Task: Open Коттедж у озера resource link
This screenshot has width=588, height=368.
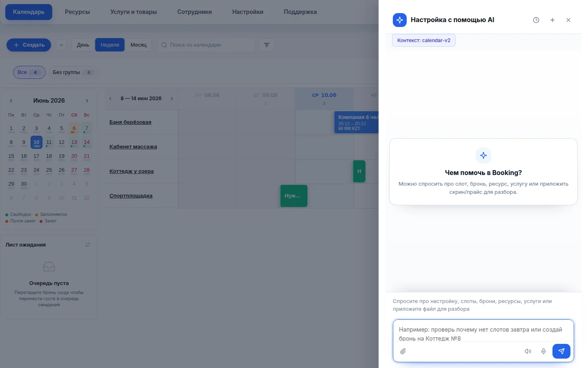Action: 131,171
